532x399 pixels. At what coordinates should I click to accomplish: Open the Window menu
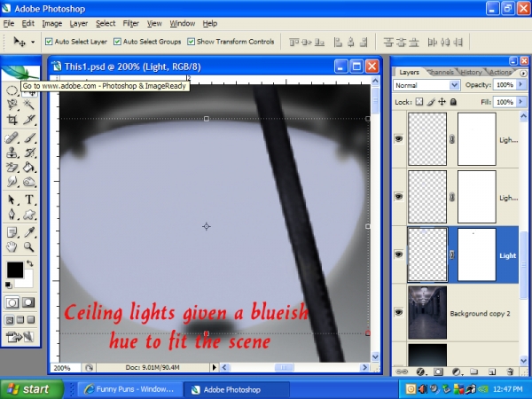pos(182,23)
